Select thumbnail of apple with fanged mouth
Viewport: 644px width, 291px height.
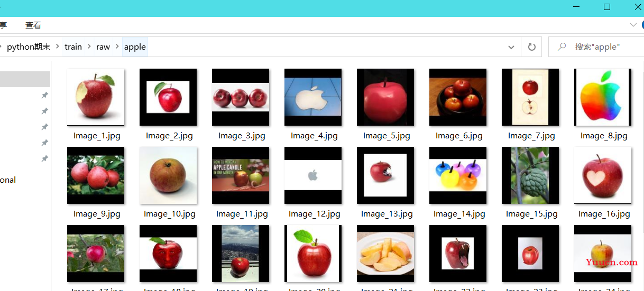[458, 254]
